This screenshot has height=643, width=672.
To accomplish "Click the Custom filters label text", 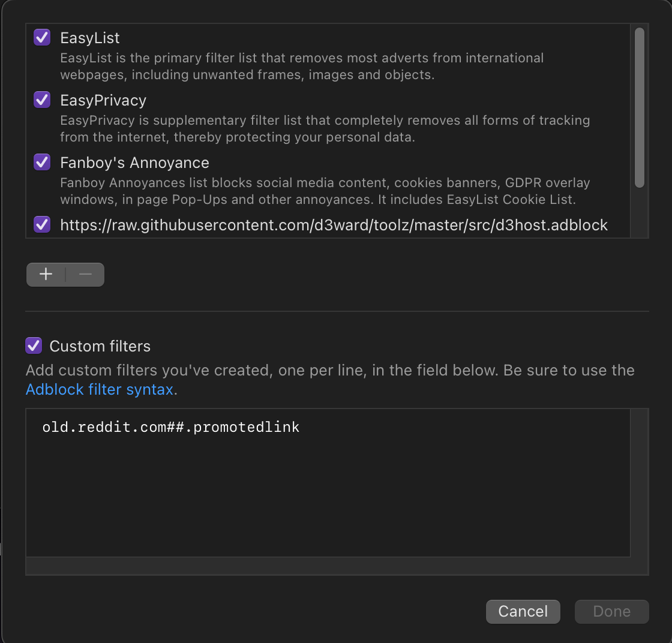I will point(100,346).
